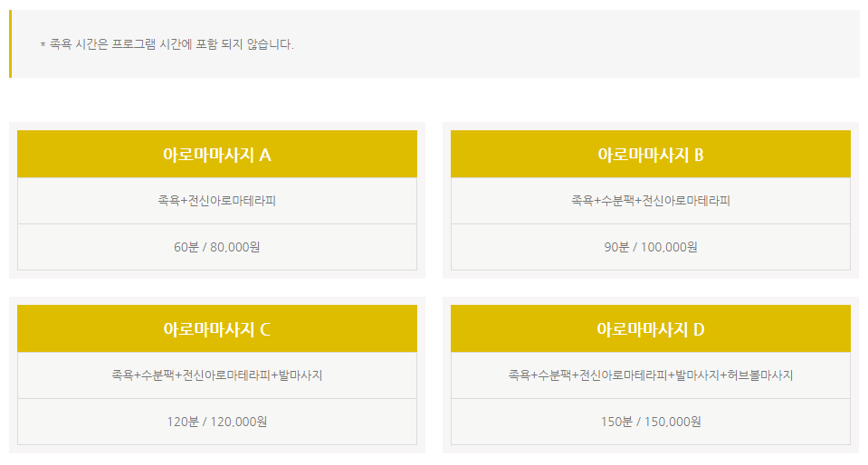Select description ending with 허브볼마사지 in course D
Viewport: 868px width, 465px height.
pos(651,375)
